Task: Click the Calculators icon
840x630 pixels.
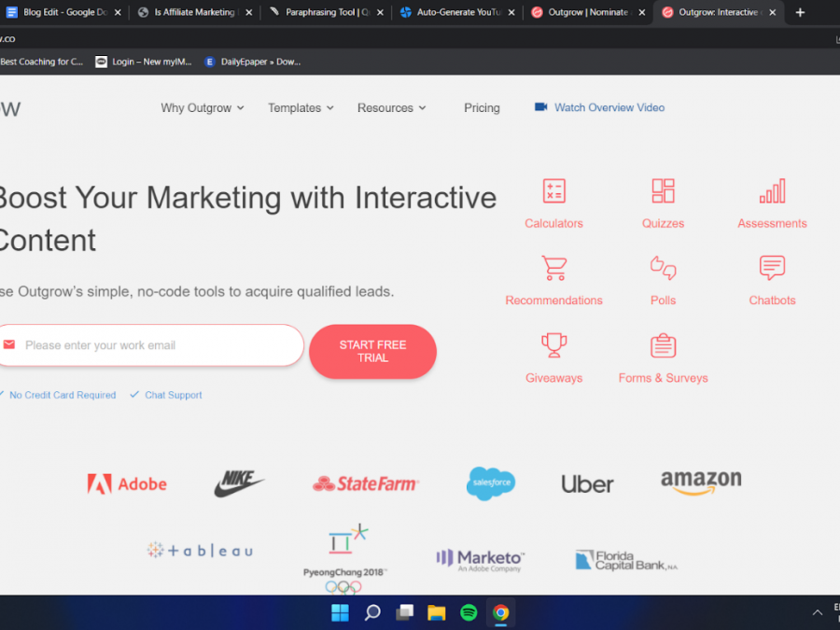Action: click(553, 191)
